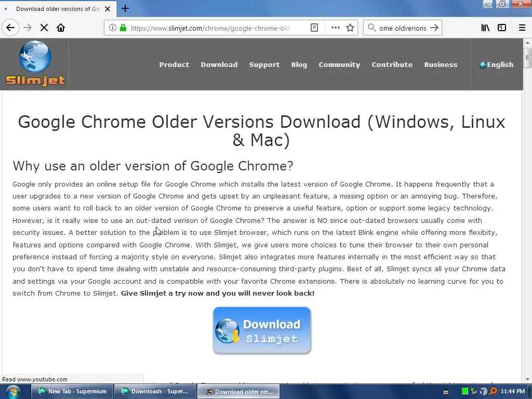Click the Slimjet globe logo

pyautogui.click(x=35, y=63)
